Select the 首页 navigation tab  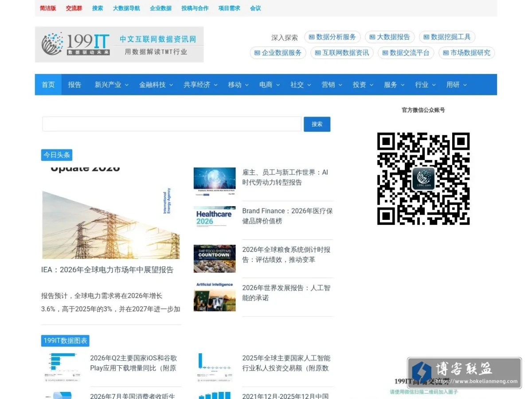(x=48, y=85)
